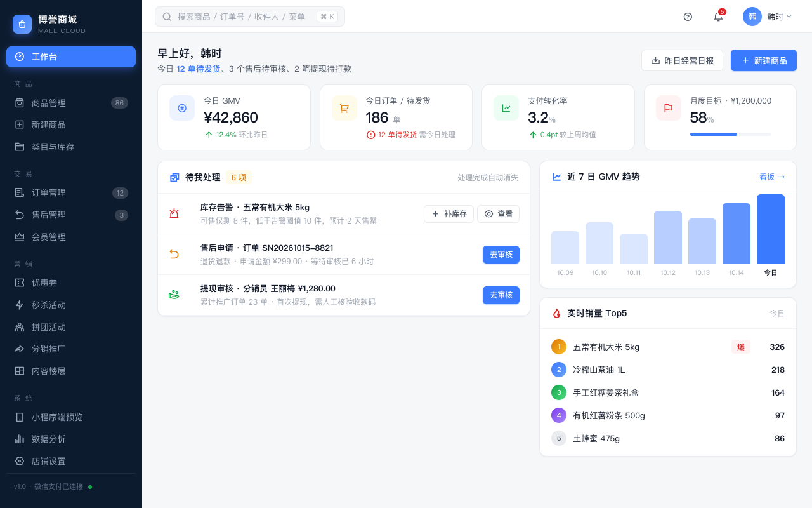This screenshot has width=812, height=508.
Task: Click the flame icon beside 实时销量 Top5
Action: pyautogui.click(x=556, y=313)
